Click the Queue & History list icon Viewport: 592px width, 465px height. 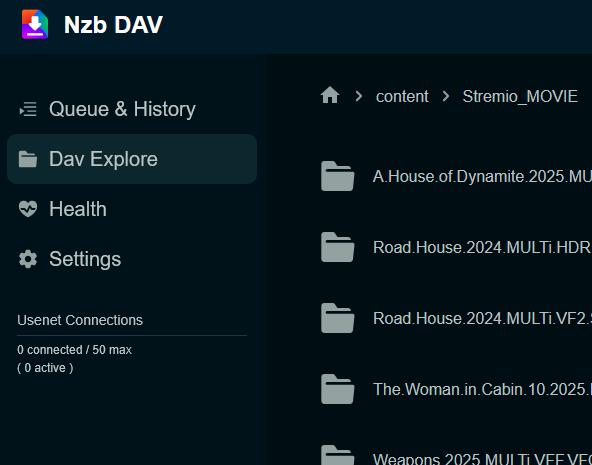28,109
